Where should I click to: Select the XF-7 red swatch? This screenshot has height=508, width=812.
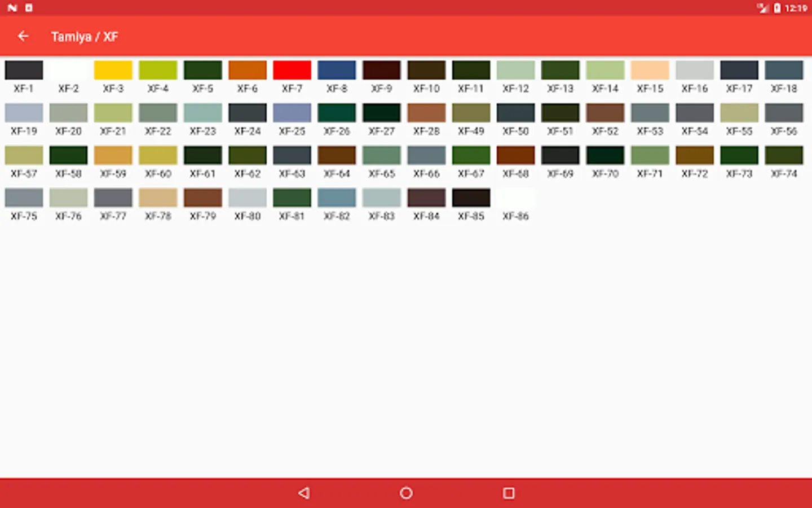pyautogui.click(x=292, y=70)
